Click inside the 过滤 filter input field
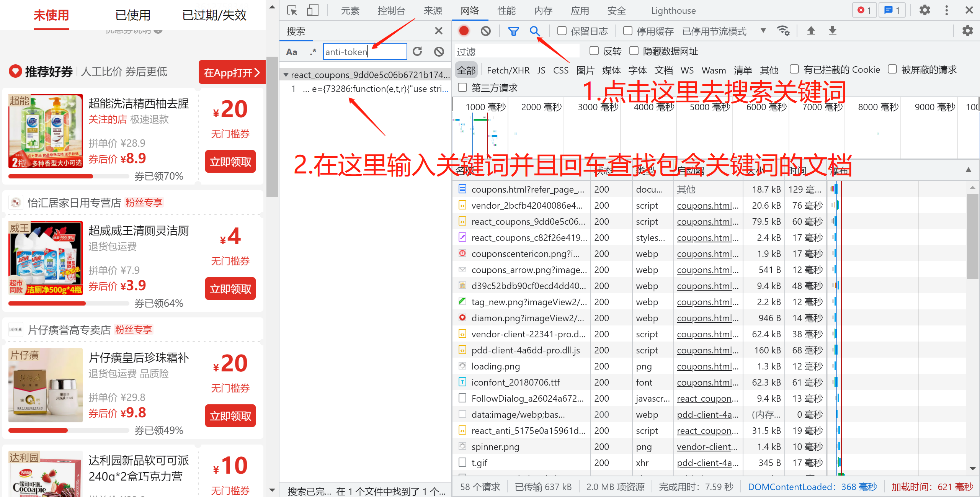Image resolution: width=980 pixels, height=497 pixels. click(x=517, y=51)
